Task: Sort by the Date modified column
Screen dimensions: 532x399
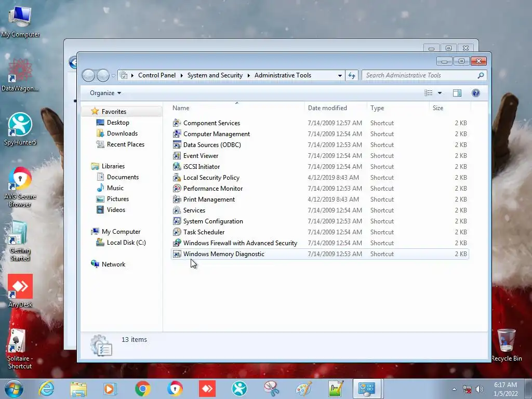Action: [336, 108]
